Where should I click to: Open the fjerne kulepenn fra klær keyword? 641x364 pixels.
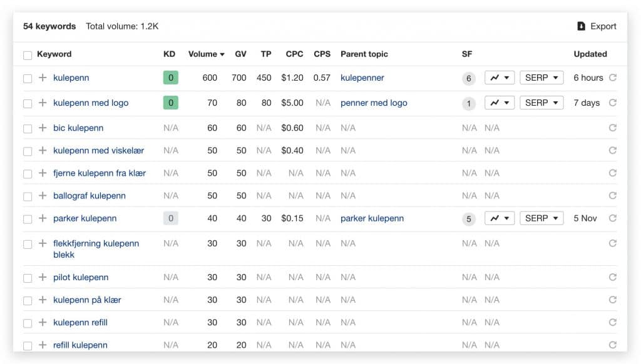click(100, 173)
